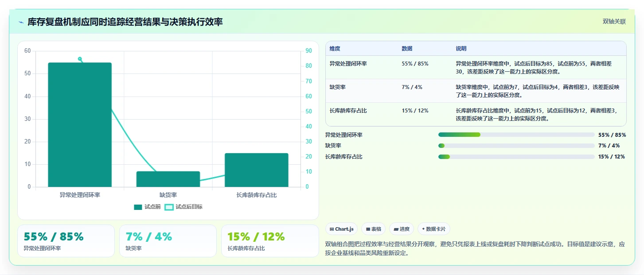
Task: Click the 异常处理闭环率 x-axis label
Action: [80, 195]
